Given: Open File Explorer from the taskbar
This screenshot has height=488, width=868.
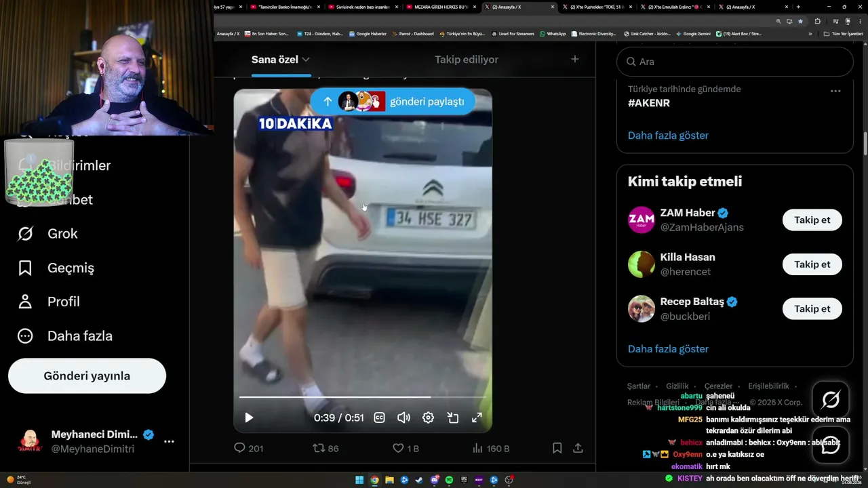Looking at the screenshot, I should (389, 481).
